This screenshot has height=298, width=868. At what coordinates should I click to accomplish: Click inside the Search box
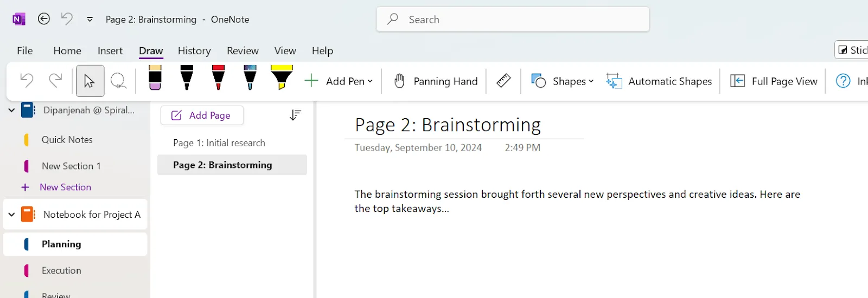click(513, 20)
